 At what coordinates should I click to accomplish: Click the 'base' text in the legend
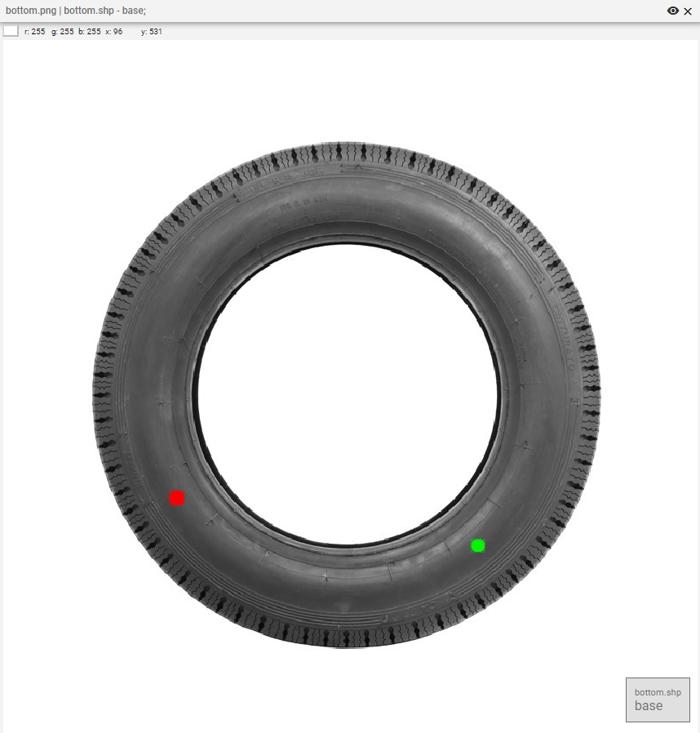coord(649,706)
